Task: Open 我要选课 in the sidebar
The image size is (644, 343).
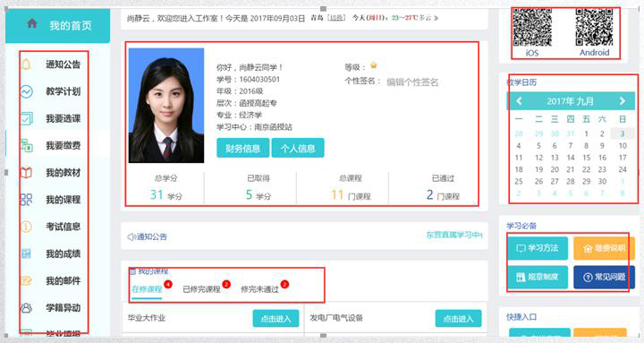Action: 63,118
